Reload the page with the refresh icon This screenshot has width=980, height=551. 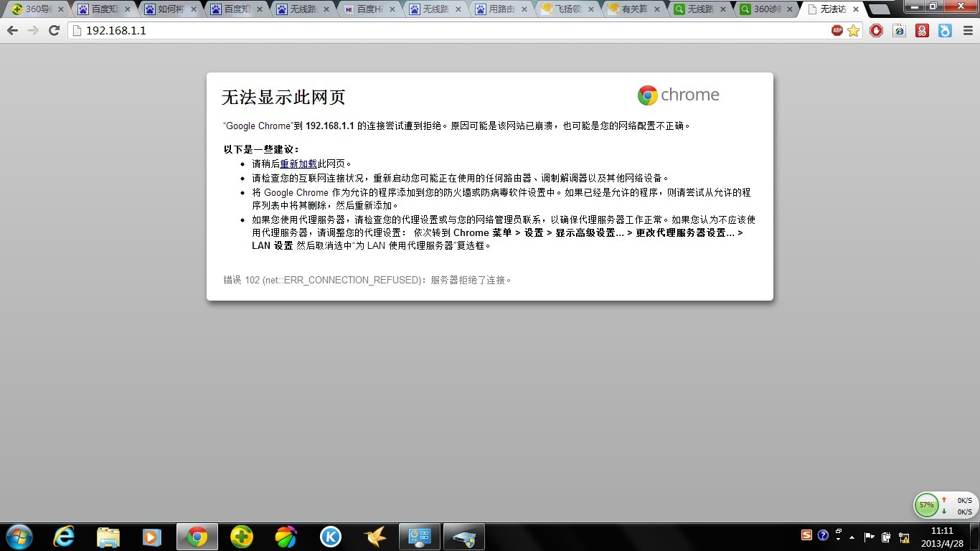54,31
